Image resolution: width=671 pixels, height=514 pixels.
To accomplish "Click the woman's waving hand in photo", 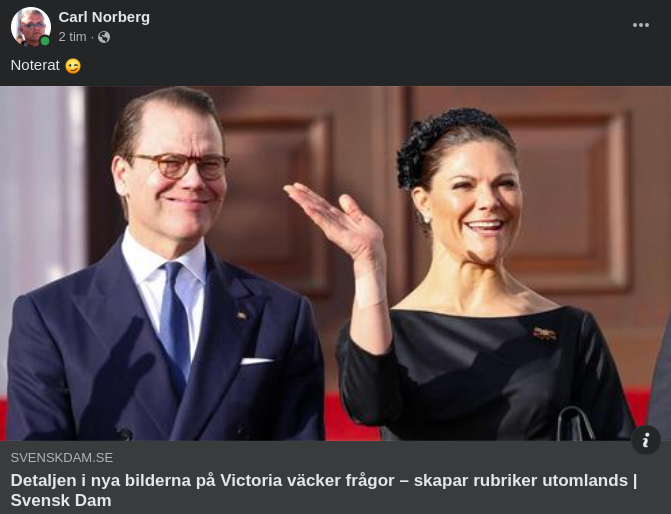I will [336, 220].
